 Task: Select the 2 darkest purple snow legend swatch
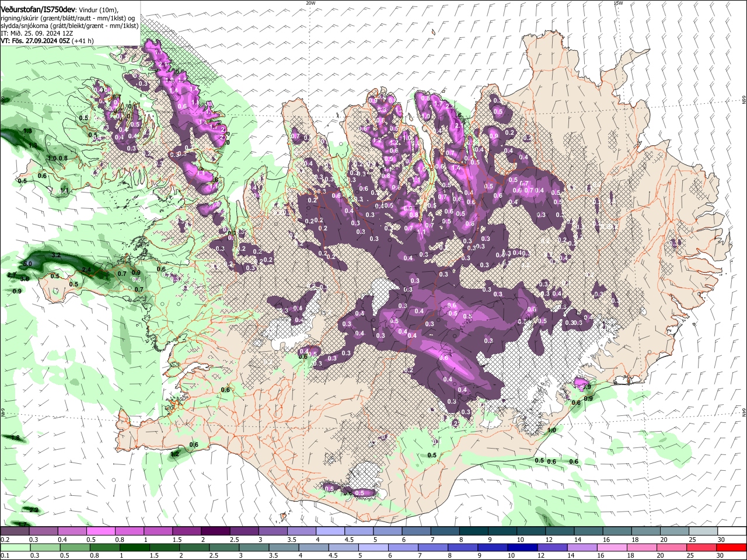[215, 531]
